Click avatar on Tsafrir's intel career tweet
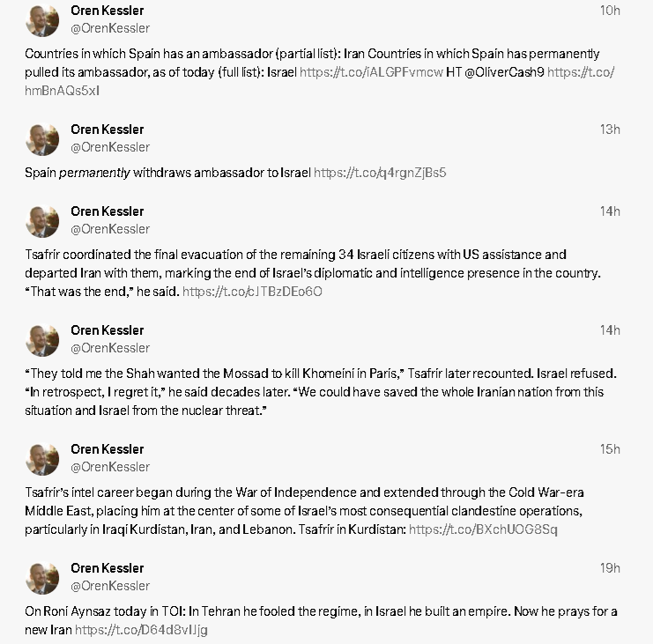 42,458
